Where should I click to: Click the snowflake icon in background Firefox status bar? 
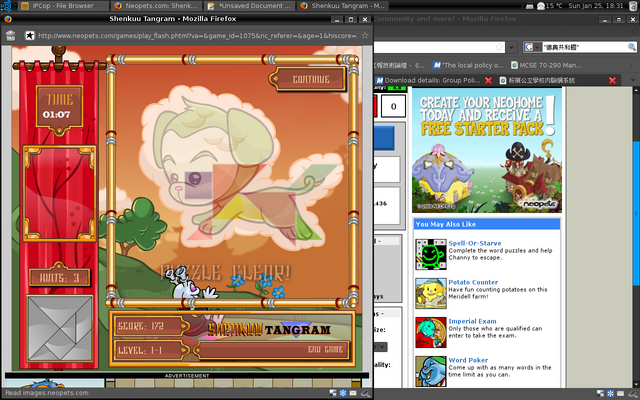611,393
